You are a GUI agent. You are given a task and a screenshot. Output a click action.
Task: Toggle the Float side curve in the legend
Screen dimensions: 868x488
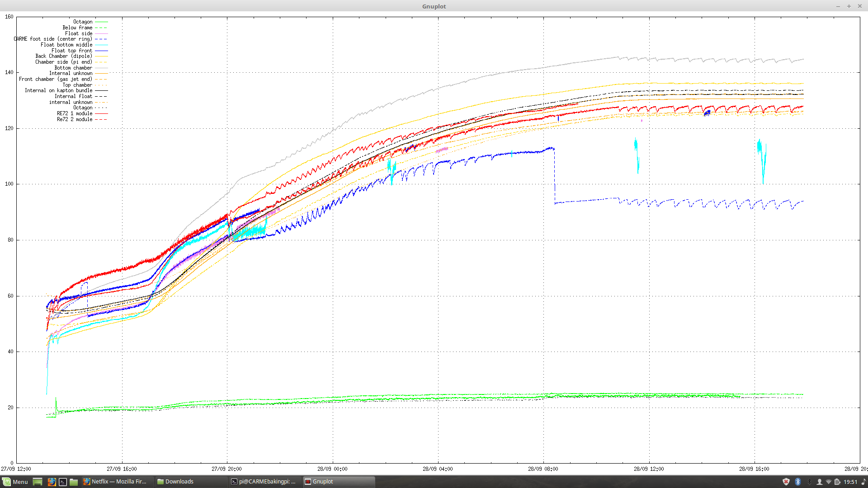[78, 33]
